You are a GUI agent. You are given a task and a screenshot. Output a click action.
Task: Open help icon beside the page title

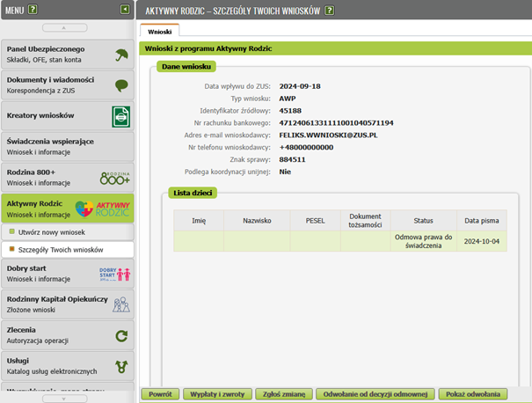coord(329,11)
